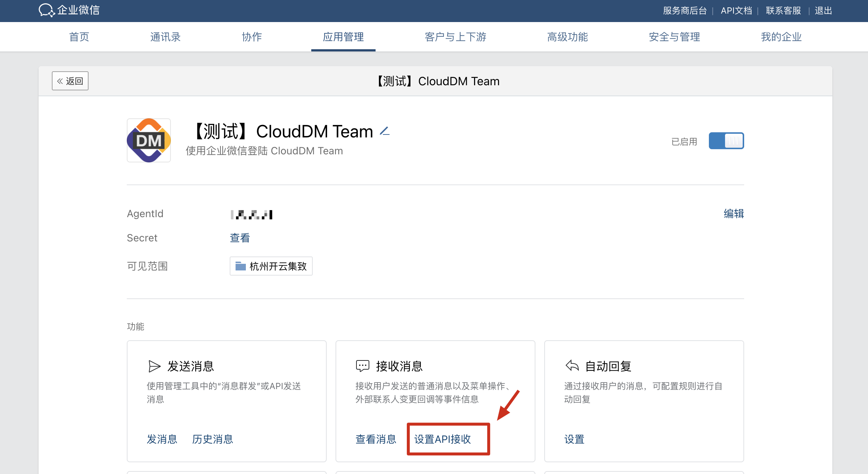Click 联系客服 in the top bar
868x474 pixels.
pyautogui.click(x=783, y=11)
